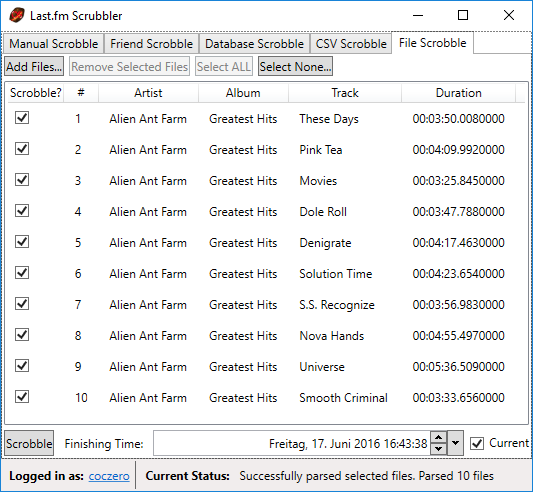Toggle scrobble checkbox for Dole Roll
Image resolution: width=533 pixels, height=492 pixels.
(x=22, y=211)
